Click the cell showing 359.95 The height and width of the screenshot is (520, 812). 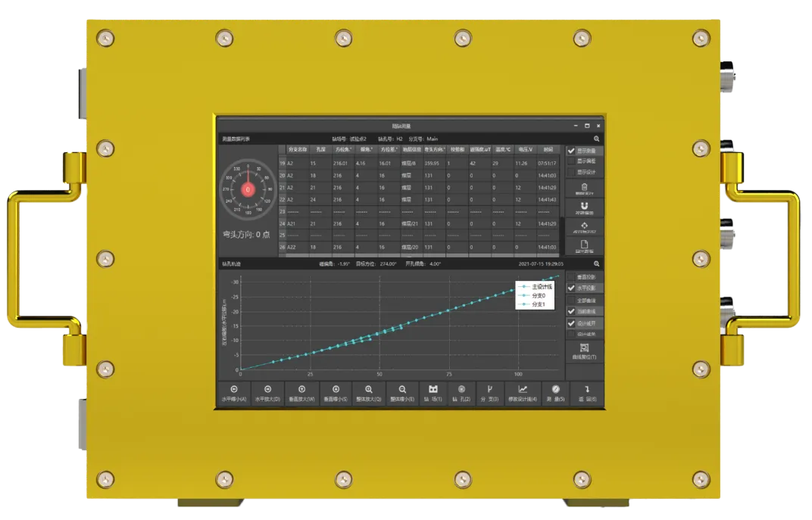pos(435,163)
